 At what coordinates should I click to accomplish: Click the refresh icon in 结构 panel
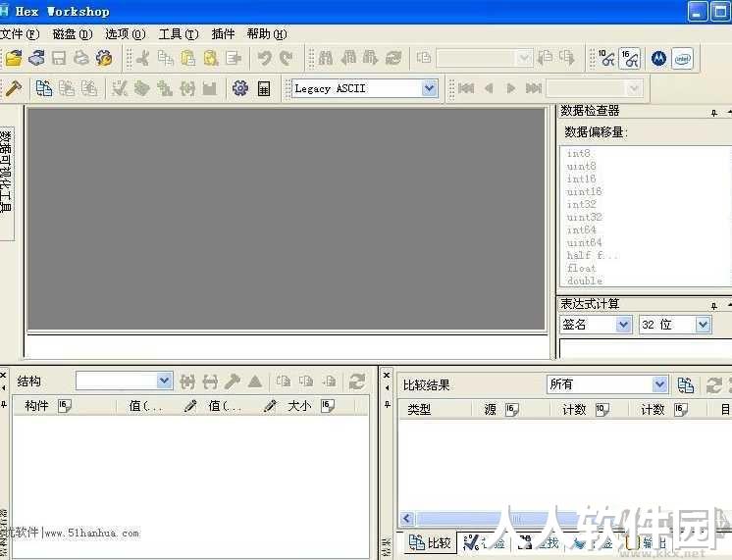(357, 382)
